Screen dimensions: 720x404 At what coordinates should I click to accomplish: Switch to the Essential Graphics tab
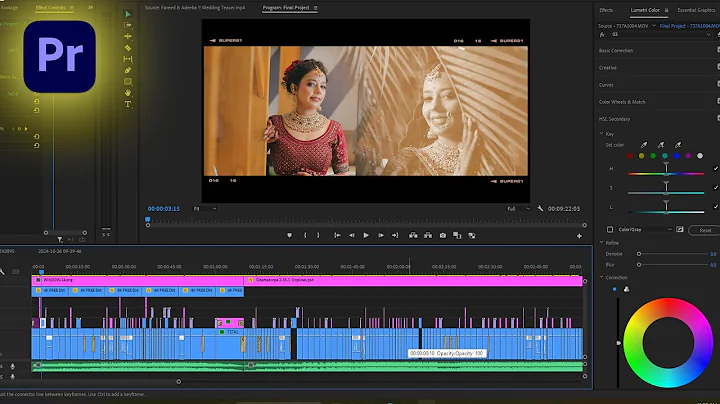pyautogui.click(x=696, y=10)
